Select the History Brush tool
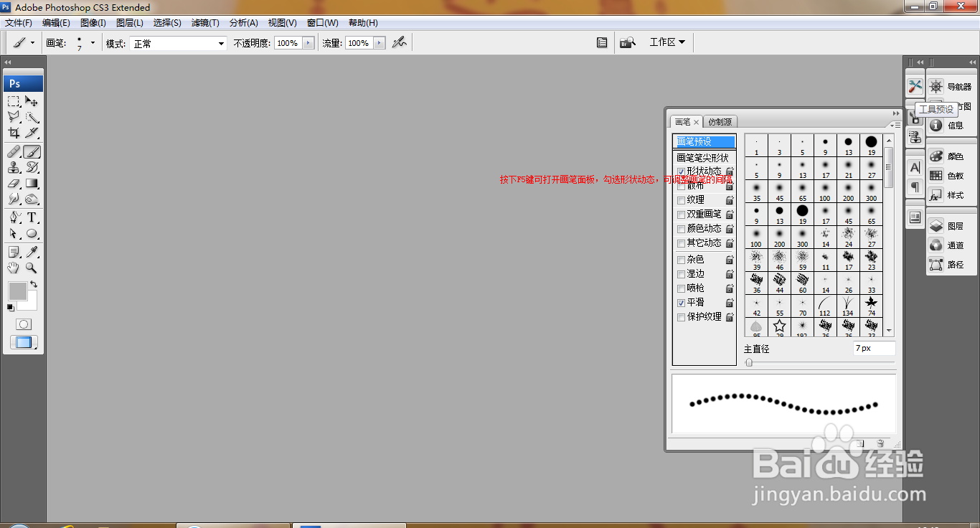This screenshot has height=528, width=980. click(x=32, y=168)
